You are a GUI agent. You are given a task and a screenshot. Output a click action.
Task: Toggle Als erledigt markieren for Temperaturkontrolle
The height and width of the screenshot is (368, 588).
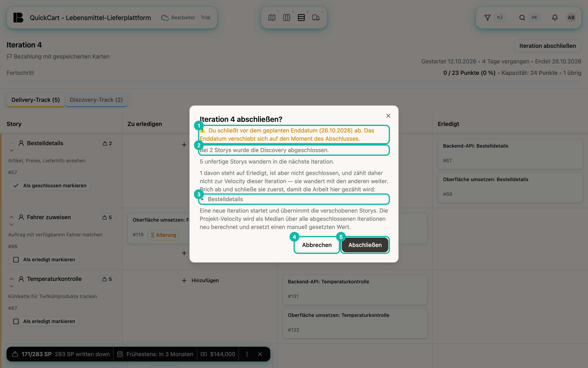click(44, 321)
